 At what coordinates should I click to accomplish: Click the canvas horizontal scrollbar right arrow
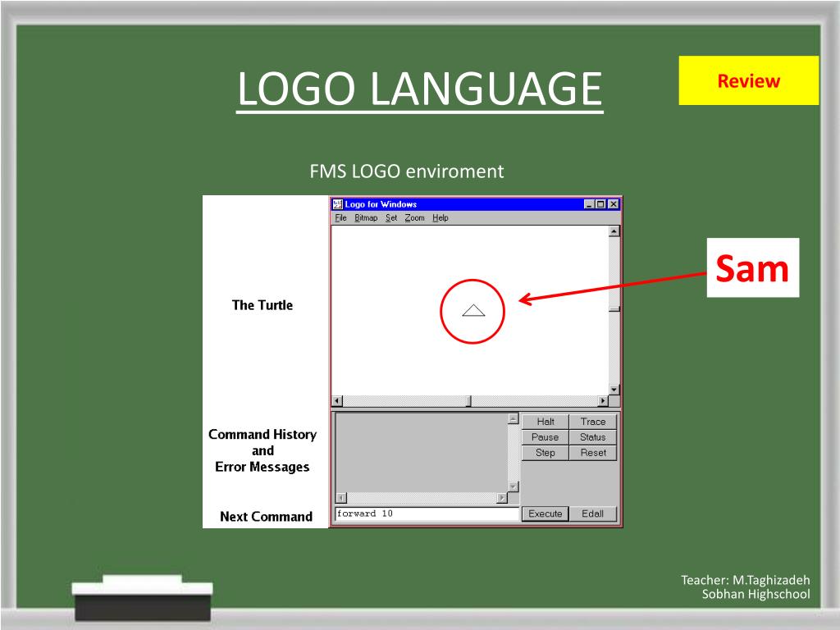[603, 400]
